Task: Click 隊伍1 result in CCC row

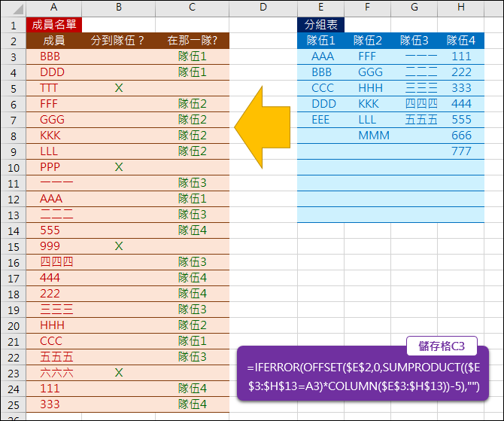Action: 193,341
